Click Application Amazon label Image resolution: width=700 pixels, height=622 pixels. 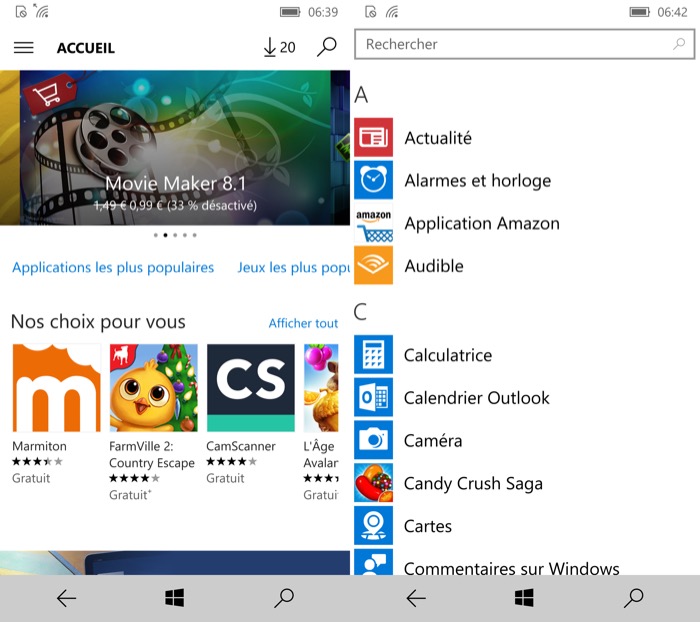point(482,223)
